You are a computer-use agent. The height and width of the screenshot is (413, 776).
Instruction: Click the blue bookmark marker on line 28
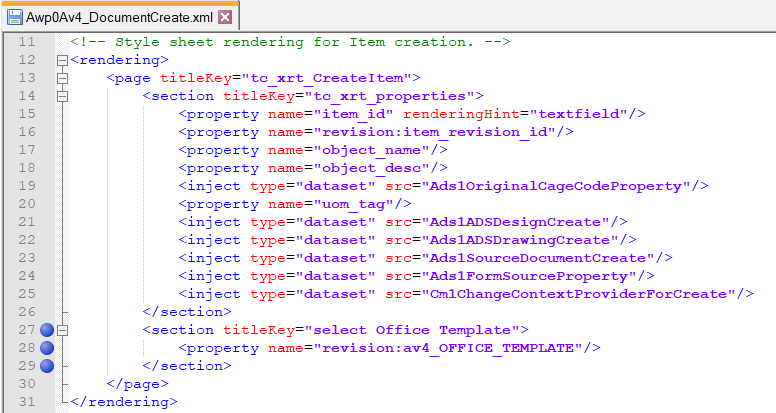pos(49,348)
